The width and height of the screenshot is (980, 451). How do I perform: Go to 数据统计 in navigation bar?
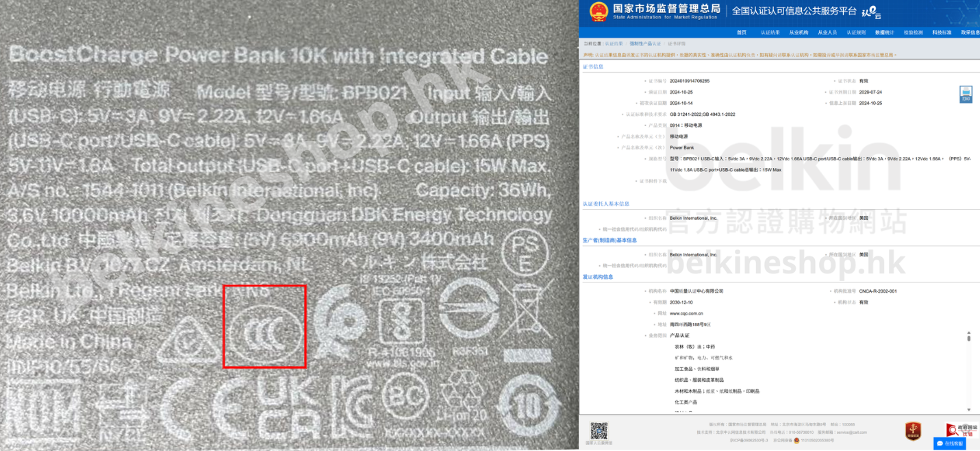click(884, 32)
